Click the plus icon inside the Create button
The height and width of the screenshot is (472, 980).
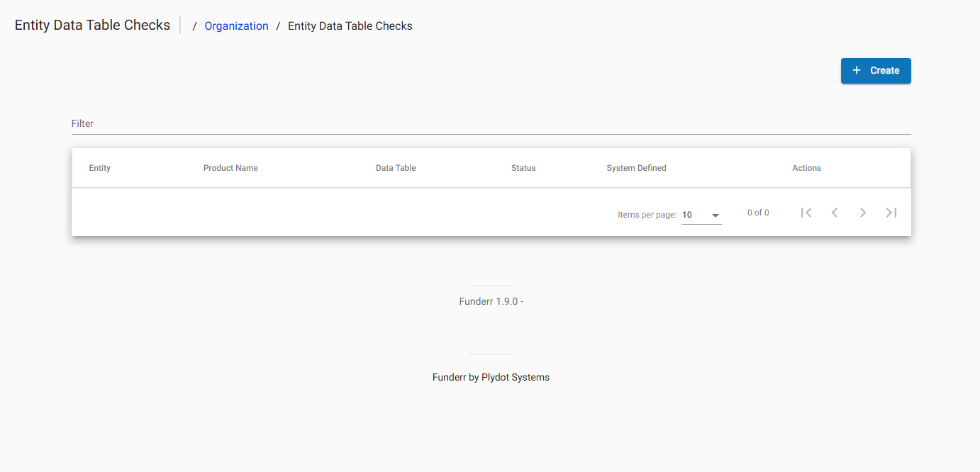tap(857, 70)
